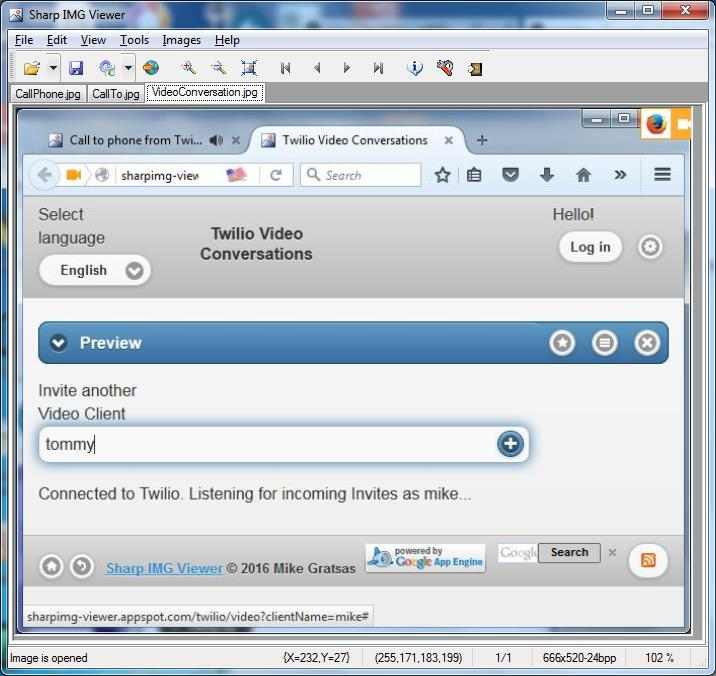Open the hamburger menu in the pictured browser
The width and height of the screenshot is (716, 676).
pos(662,174)
